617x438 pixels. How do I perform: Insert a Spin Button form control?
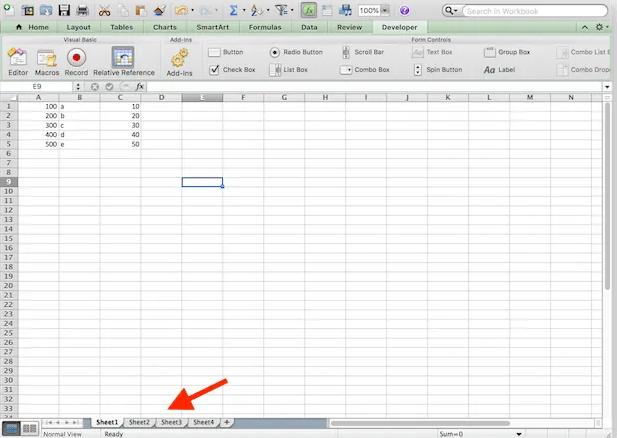pos(438,70)
